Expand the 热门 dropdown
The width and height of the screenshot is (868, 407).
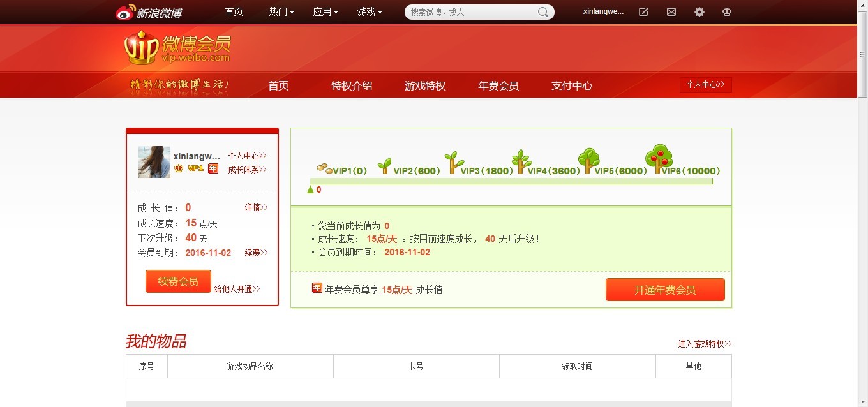tap(281, 12)
